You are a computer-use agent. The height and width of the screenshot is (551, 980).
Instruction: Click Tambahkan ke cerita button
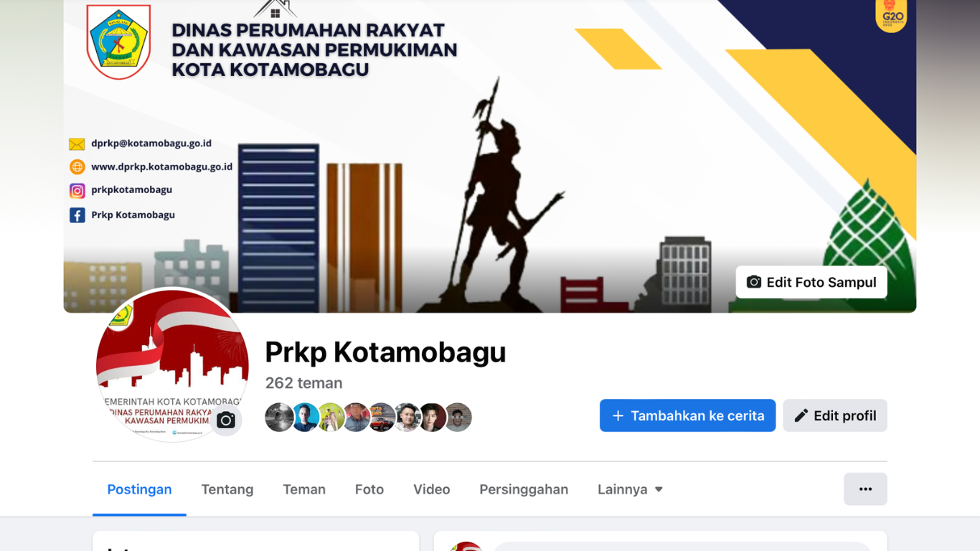(687, 415)
